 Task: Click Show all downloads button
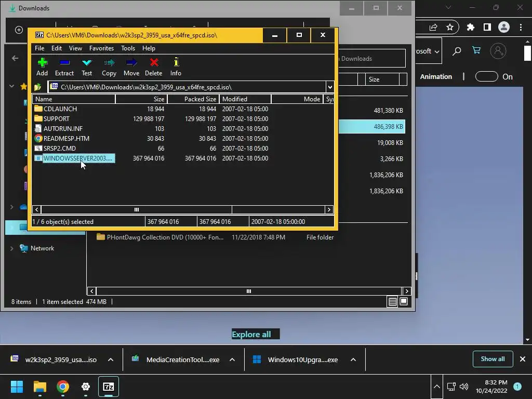493,359
